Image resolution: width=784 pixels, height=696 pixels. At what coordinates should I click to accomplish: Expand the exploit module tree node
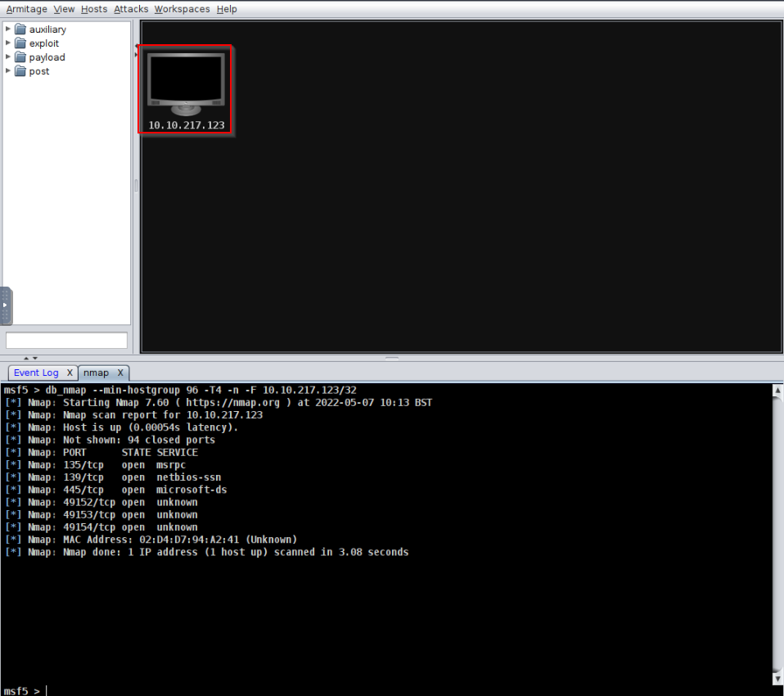(x=8, y=43)
